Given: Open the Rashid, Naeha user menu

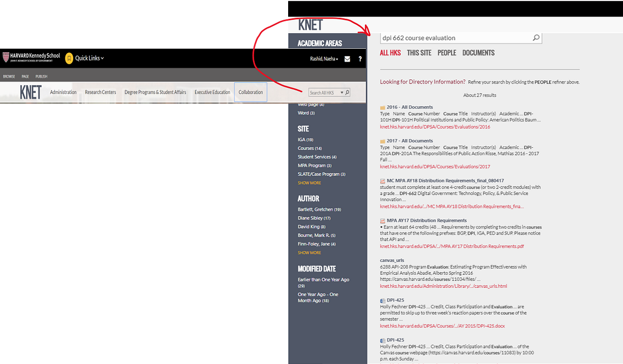Looking at the screenshot, I should [324, 59].
